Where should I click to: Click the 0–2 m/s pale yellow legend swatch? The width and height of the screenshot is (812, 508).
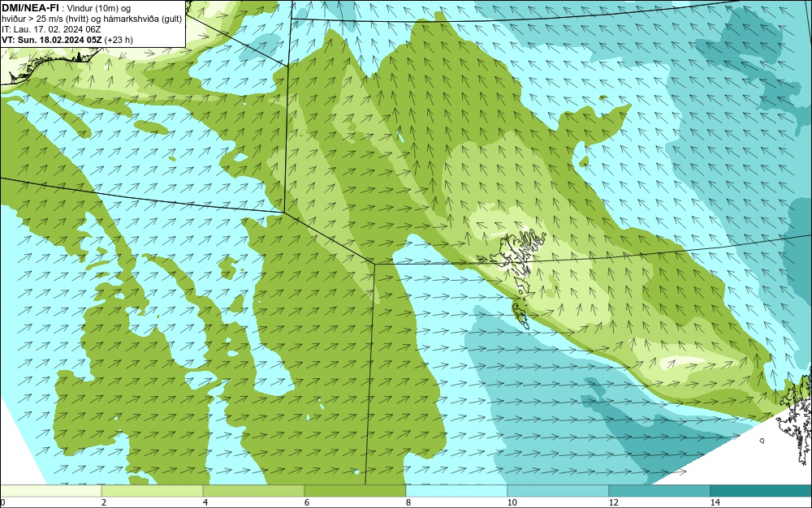50,491
